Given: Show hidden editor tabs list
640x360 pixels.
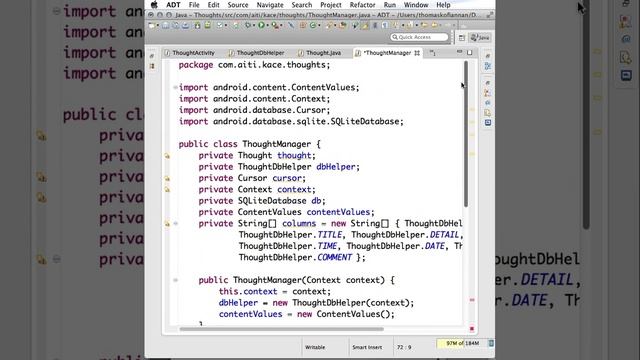Looking at the screenshot, I should 432,53.
